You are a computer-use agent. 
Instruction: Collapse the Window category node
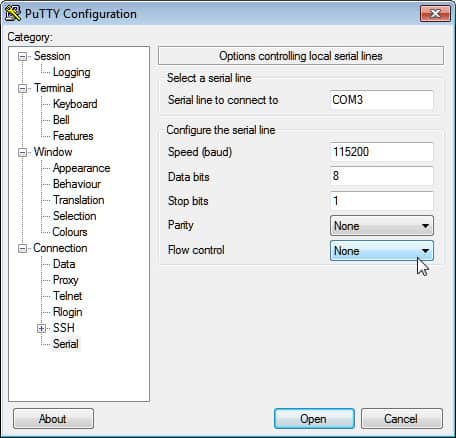22,152
